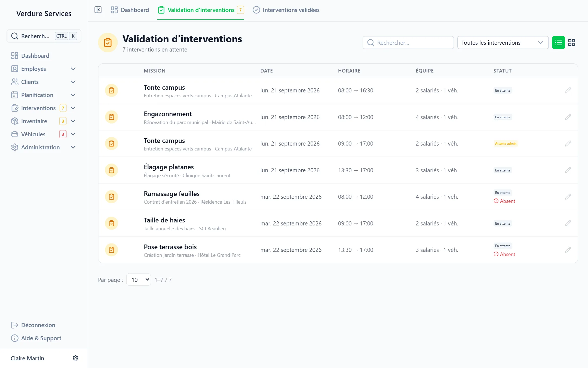The width and height of the screenshot is (588, 368).
Task: Edit the Taille de haies row pencil icon
Action: point(568,223)
